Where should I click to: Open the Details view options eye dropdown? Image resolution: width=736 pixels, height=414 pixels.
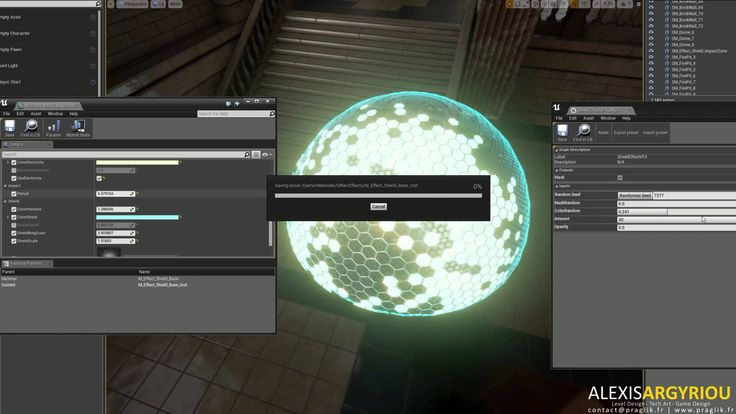267,154
